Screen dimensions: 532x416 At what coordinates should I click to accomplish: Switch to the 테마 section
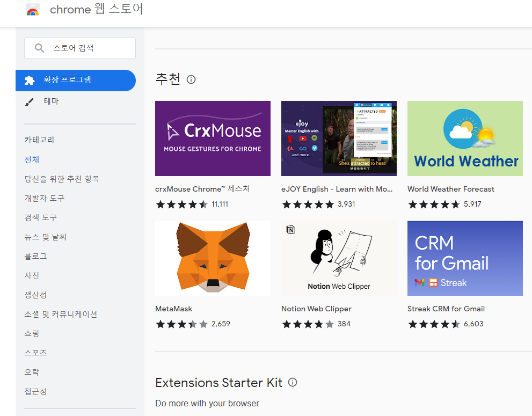(x=51, y=101)
